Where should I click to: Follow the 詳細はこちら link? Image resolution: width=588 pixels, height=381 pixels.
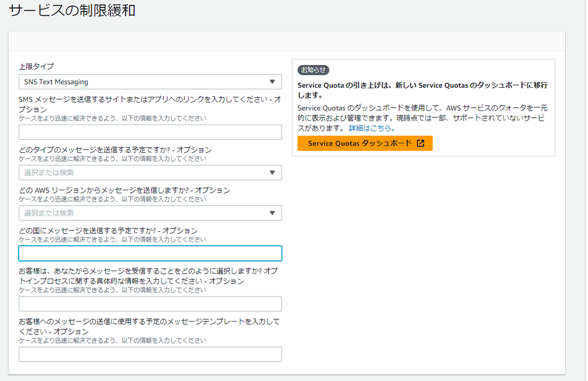[371, 128]
